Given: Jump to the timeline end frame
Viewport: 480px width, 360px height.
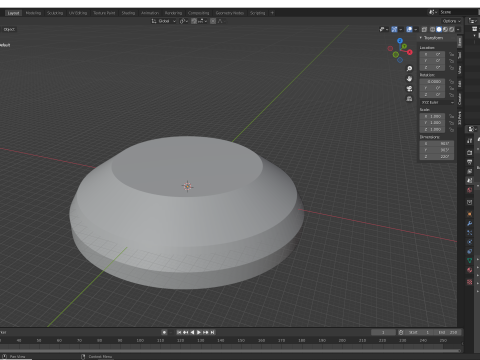Looking at the screenshot, I should coord(213,332).
